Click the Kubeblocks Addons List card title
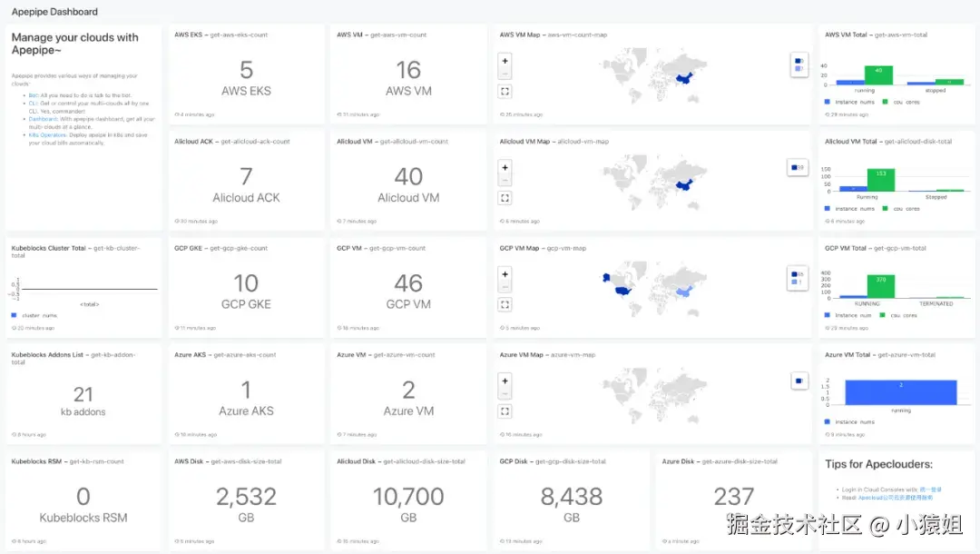980x554 pixels. point(73,359)
